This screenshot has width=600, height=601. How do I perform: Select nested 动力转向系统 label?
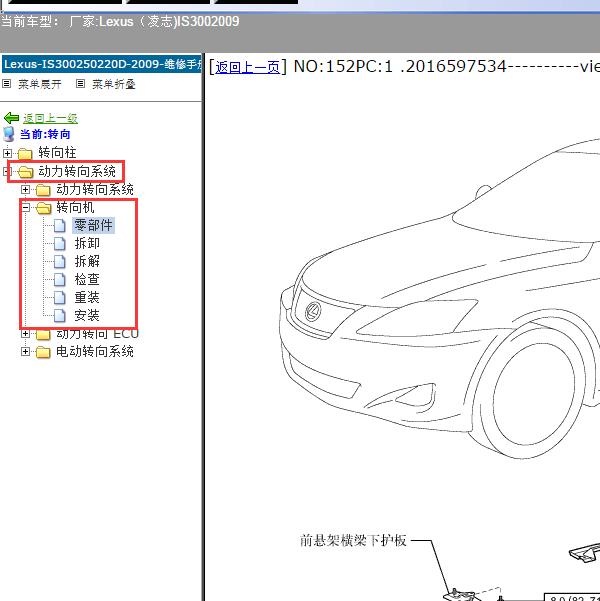pos(95,189)
